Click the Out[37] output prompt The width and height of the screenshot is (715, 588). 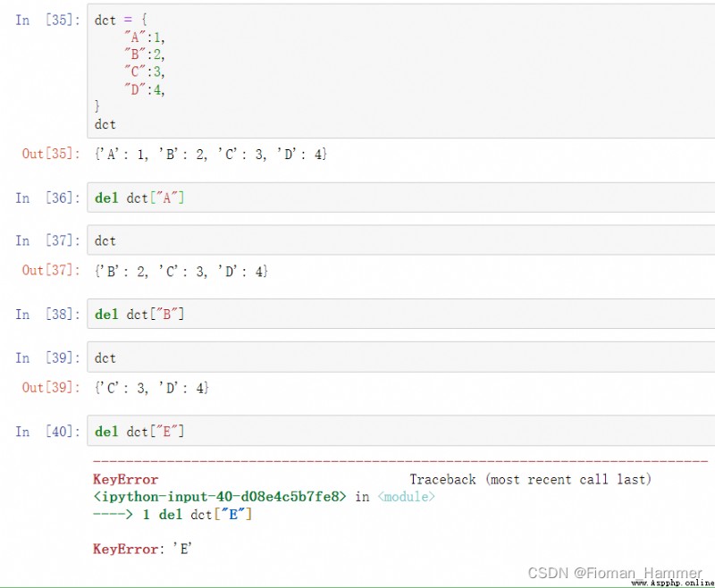pos(51,270)
